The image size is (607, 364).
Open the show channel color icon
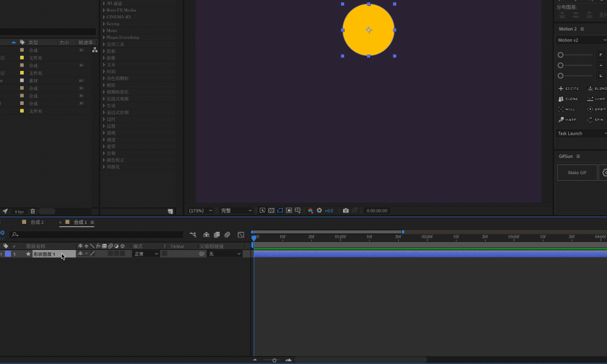click(310, 211)
